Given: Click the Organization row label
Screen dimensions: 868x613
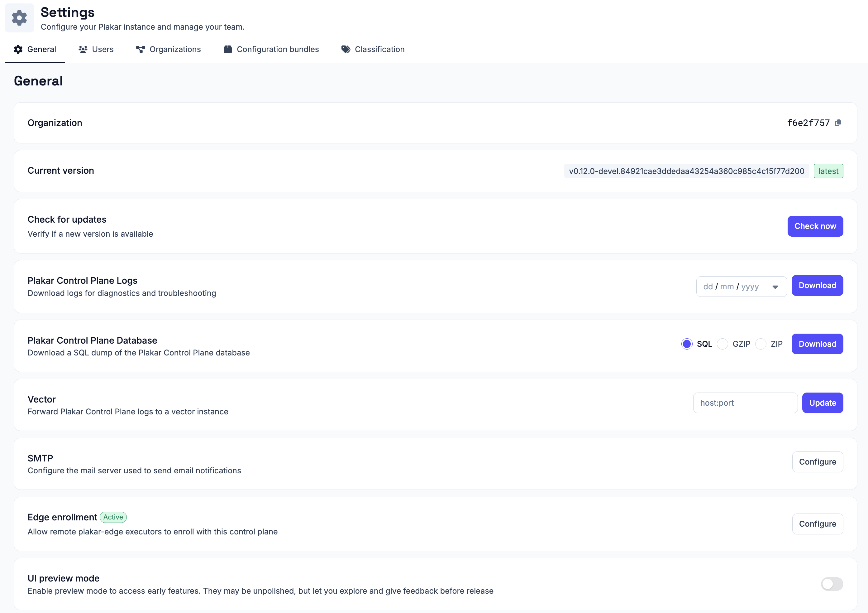Looking at the screenshot, I should coord(55,123).
